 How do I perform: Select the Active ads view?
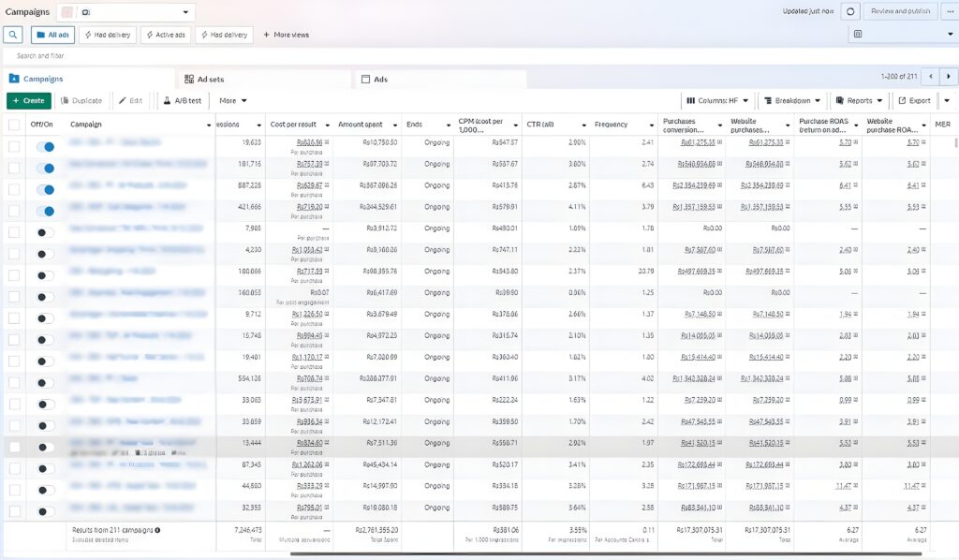click(x=166, y=35)
